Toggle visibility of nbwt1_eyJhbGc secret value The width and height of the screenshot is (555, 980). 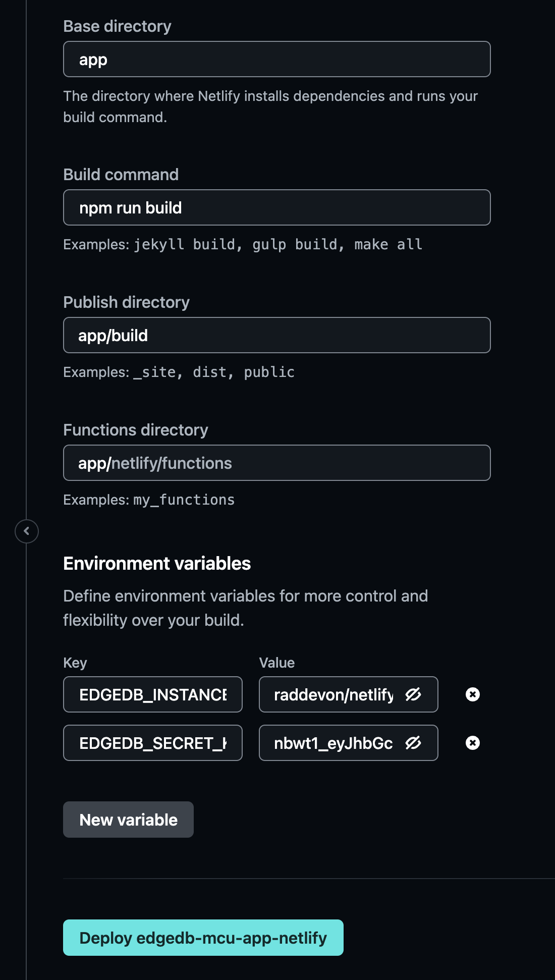point(413,743)
